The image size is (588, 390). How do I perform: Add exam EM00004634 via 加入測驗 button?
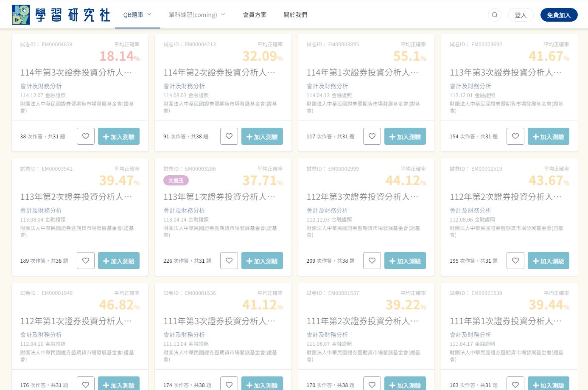point(119,137)
